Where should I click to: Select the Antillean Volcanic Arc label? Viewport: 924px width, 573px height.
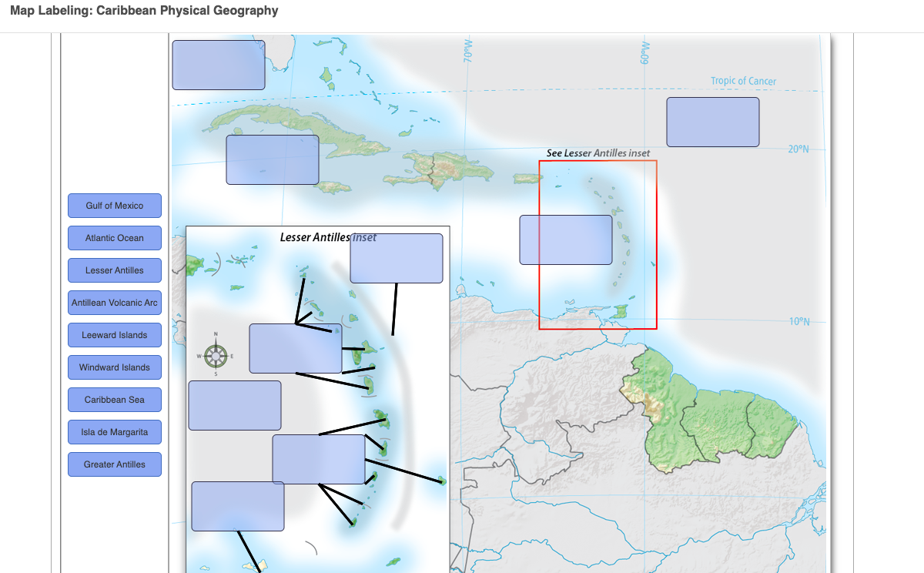point(114,303)
